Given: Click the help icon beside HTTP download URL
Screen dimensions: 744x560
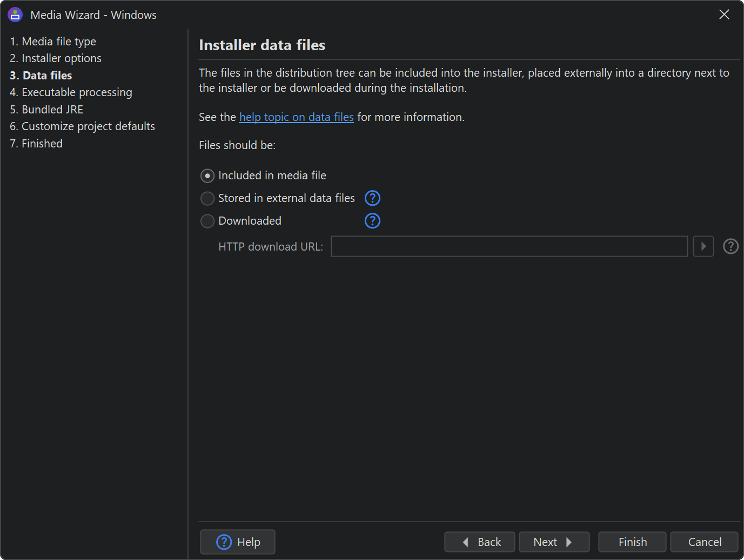Looking at the screenshot, I should (x=730, y=246).
